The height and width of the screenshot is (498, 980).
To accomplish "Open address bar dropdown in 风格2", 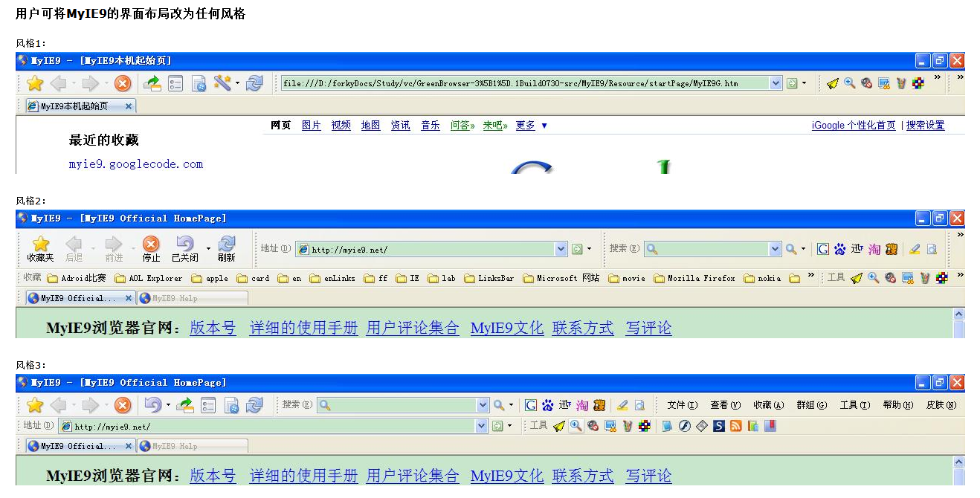I will [x=562, y=249].
